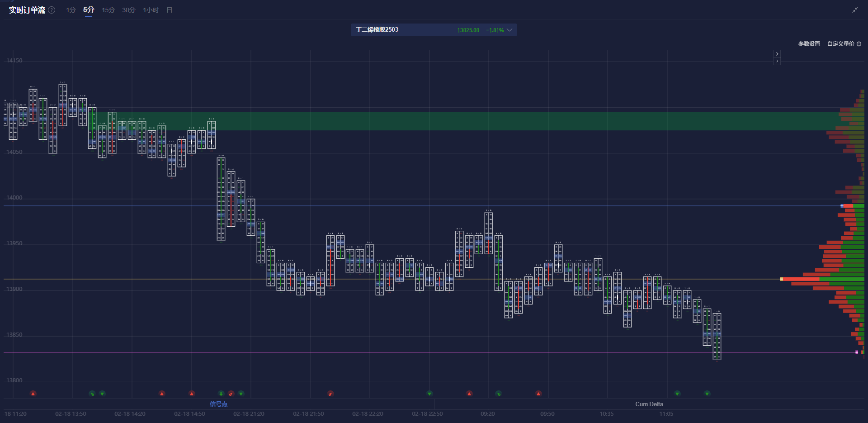Screen dimensions: 868x423
Task: Click the question mark box above chart
Action: point(777,62)
